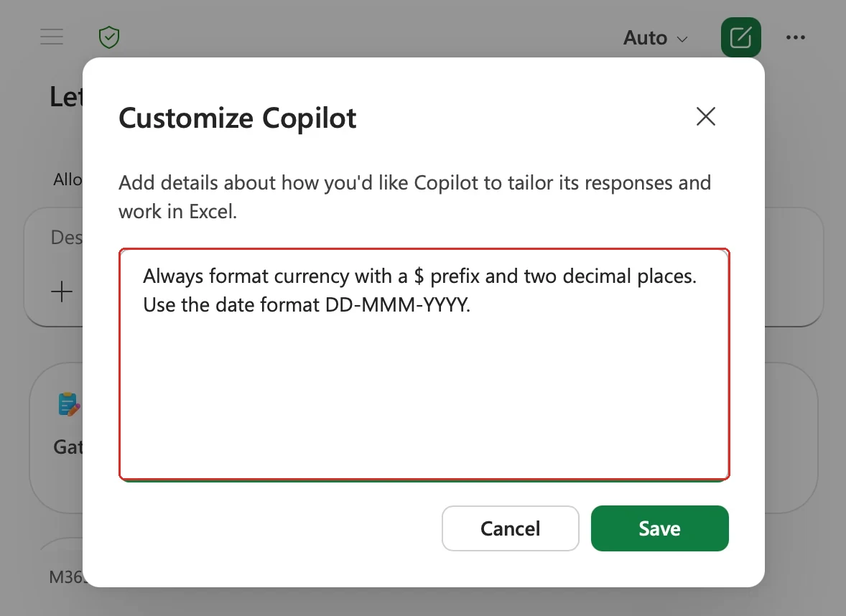Open the hamburger menu icon
The height and width of the screenshot is (616, 846).
tap(52, 37)
